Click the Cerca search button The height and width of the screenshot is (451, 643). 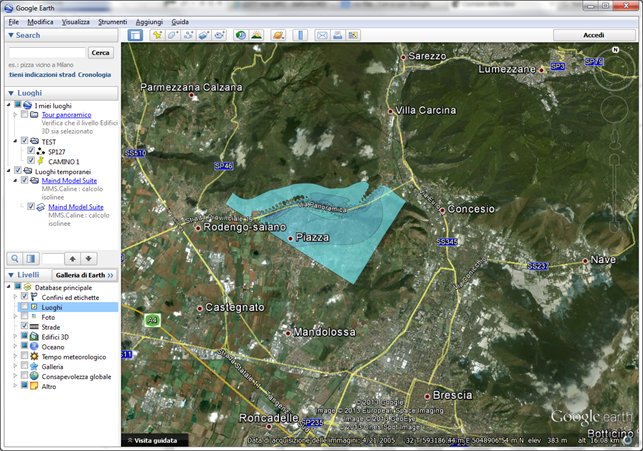coord(100,52)
